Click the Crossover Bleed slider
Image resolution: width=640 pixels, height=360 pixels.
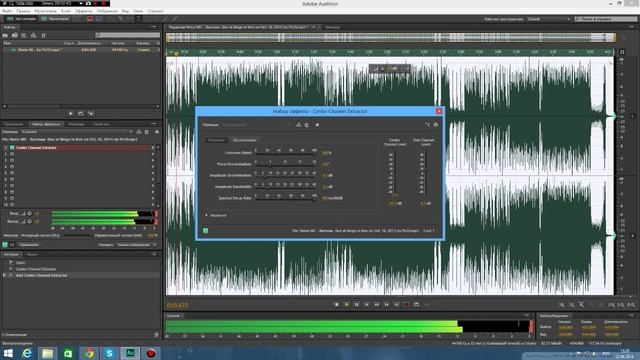(x=286, y=154)
